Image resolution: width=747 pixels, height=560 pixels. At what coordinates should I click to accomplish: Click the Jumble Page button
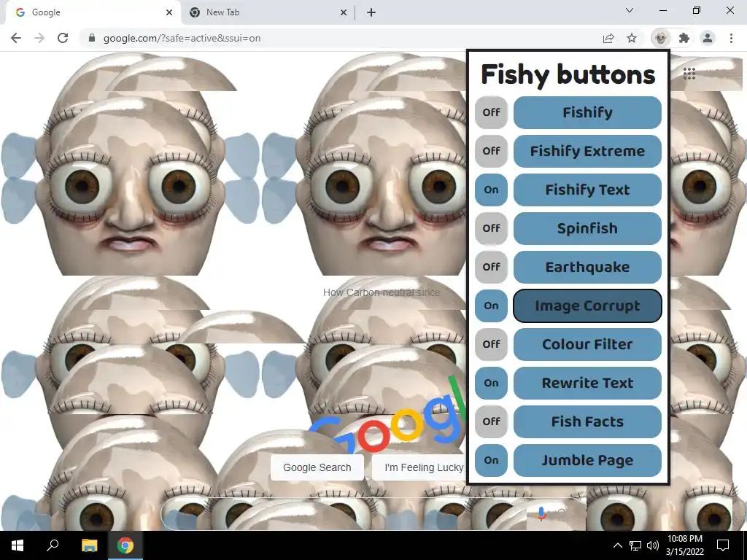pos(587,460)
